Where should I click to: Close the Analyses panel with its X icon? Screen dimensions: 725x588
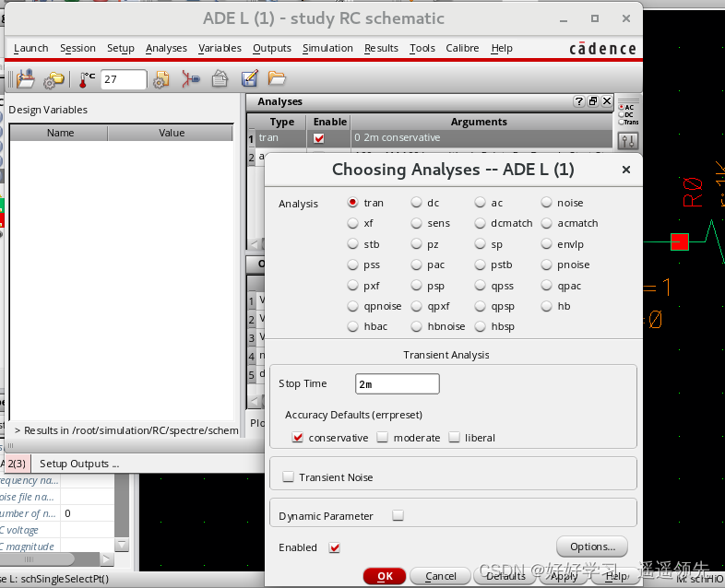pos(607,101)
